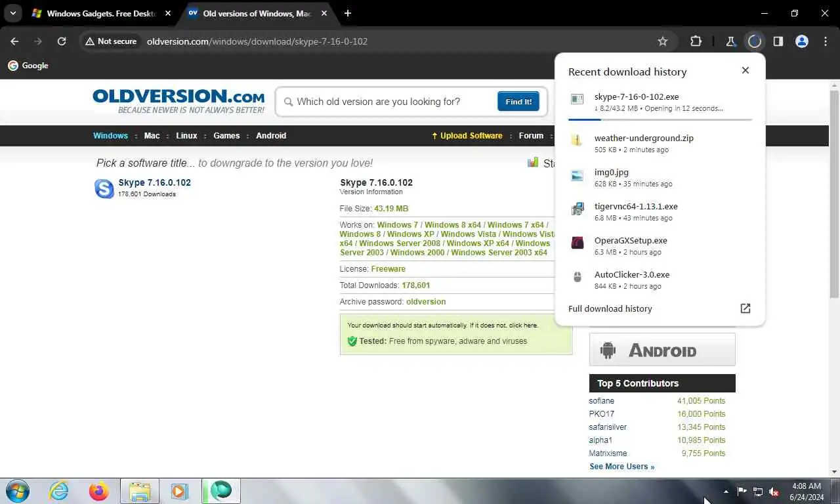The image size is (840, 504).
Task: Open Chrome Labs flask icon
Action: (x=730, y=41)
